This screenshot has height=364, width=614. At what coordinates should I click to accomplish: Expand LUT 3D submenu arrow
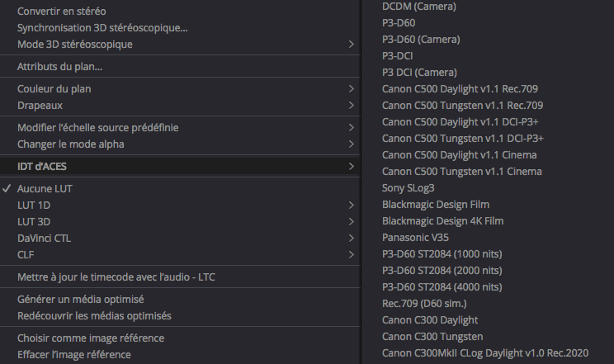[352, 222]
